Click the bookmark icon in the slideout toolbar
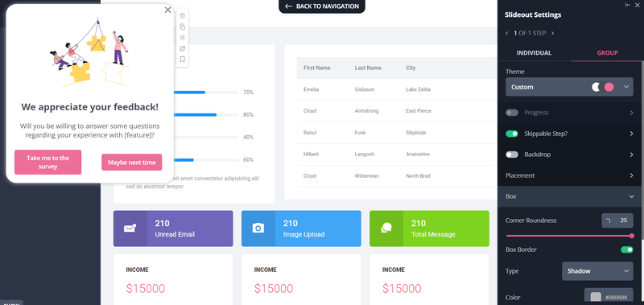Viewport: 644px width, 305px height. pyautogui.click(x=183, y=59)
